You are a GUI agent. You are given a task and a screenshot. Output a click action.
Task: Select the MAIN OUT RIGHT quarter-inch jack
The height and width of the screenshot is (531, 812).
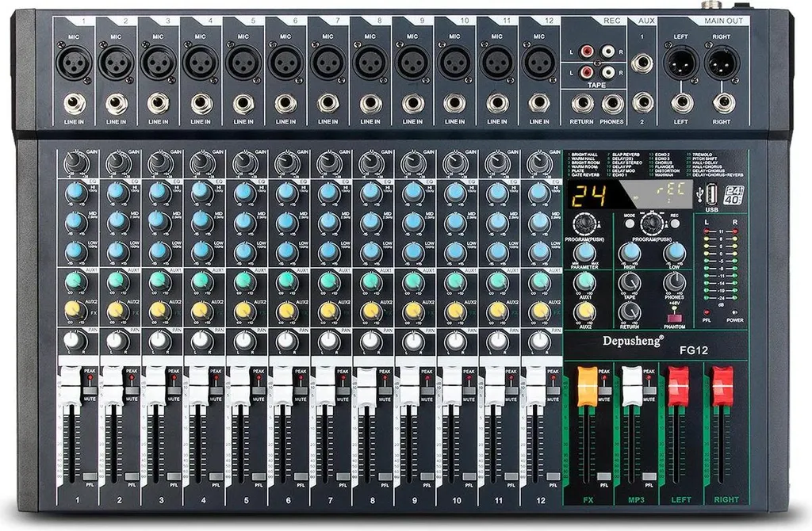click(x=723, y=103)
